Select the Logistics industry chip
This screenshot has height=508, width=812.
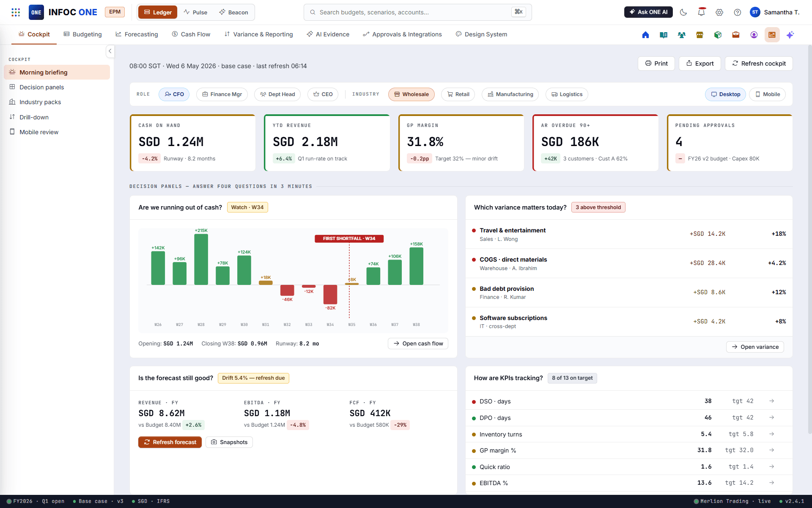(567, 94)
